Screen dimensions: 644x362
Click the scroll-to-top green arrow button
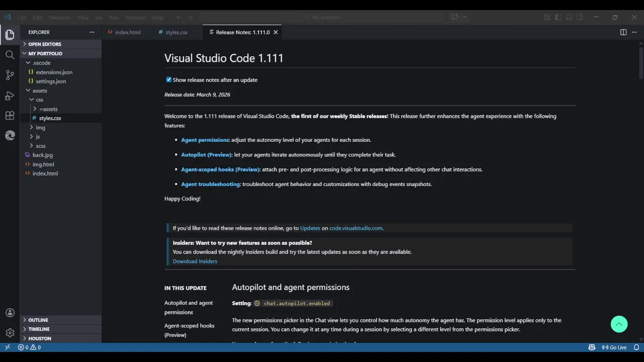pos(619,324)
